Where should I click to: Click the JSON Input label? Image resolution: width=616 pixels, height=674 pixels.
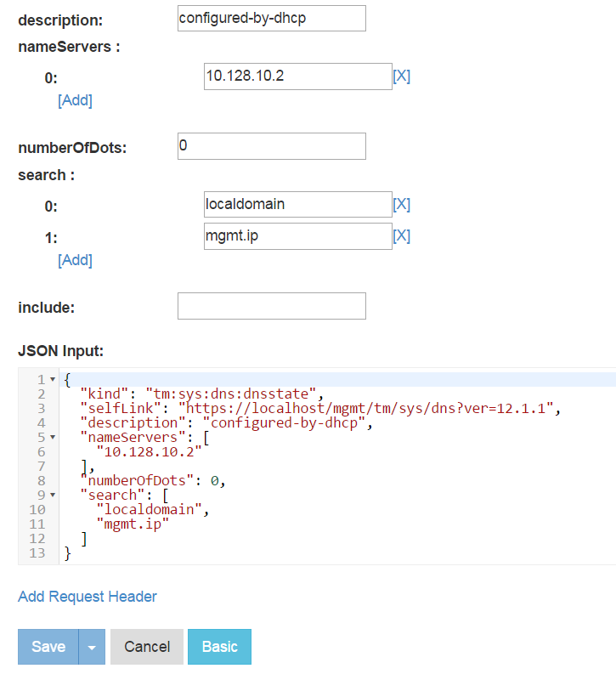point(60,351)
